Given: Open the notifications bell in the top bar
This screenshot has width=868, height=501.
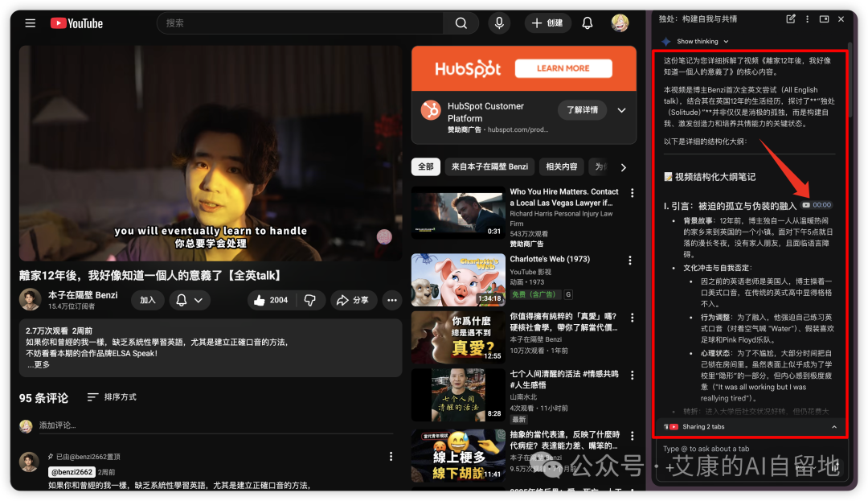Looking at the screenshot, I should coord(588,23).
